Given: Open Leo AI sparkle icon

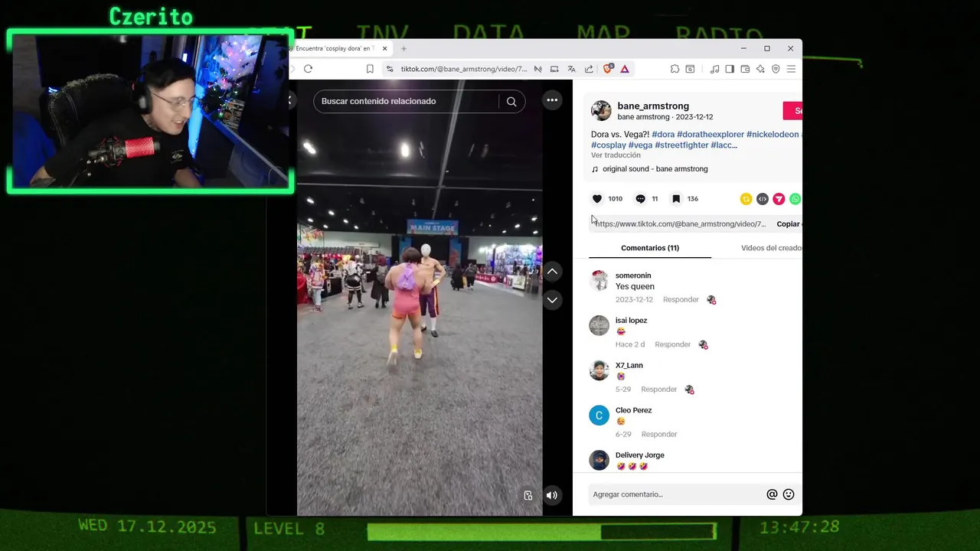Looking at the screenshot, I should tap(760, 69).
